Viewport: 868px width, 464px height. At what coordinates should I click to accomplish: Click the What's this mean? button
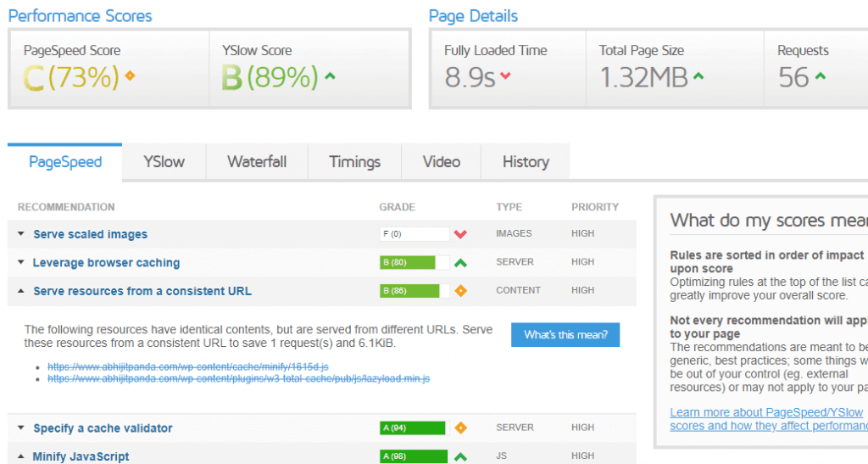pyautogui.click(x=565, y=335)
